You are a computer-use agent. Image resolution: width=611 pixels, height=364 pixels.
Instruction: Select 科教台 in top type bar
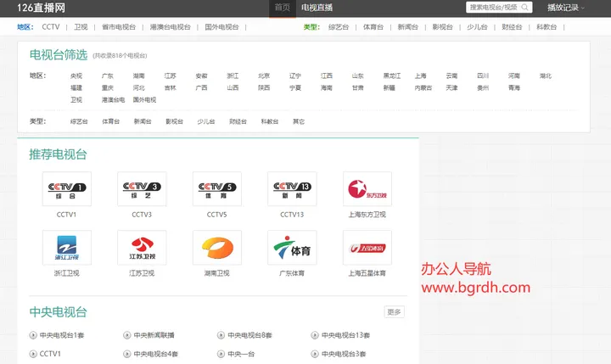click(547, 27)
